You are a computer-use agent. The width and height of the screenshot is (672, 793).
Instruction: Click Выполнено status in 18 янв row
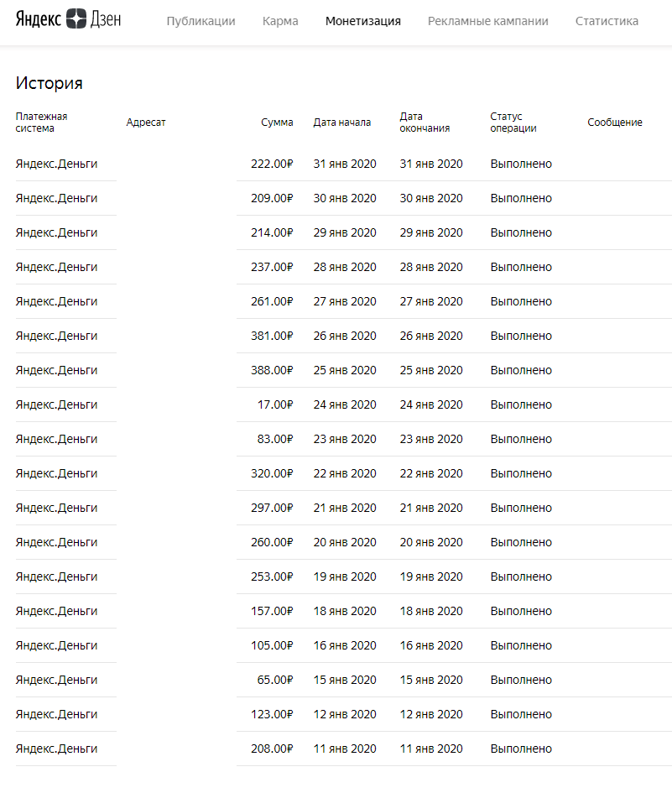[521, 611]
